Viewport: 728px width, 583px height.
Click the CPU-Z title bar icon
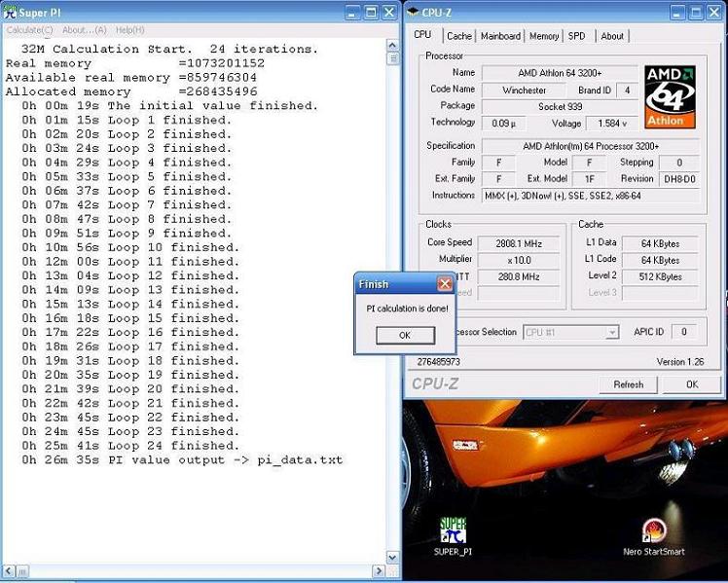(413, 13)
